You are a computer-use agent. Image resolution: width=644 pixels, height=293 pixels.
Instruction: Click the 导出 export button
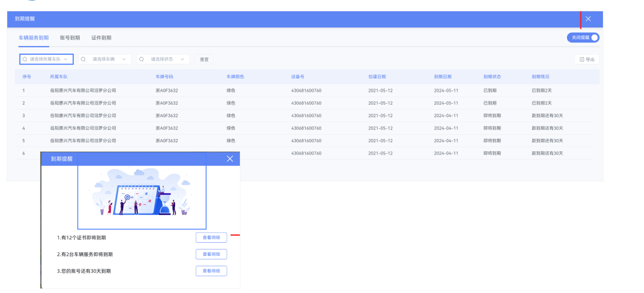point(587,60)
